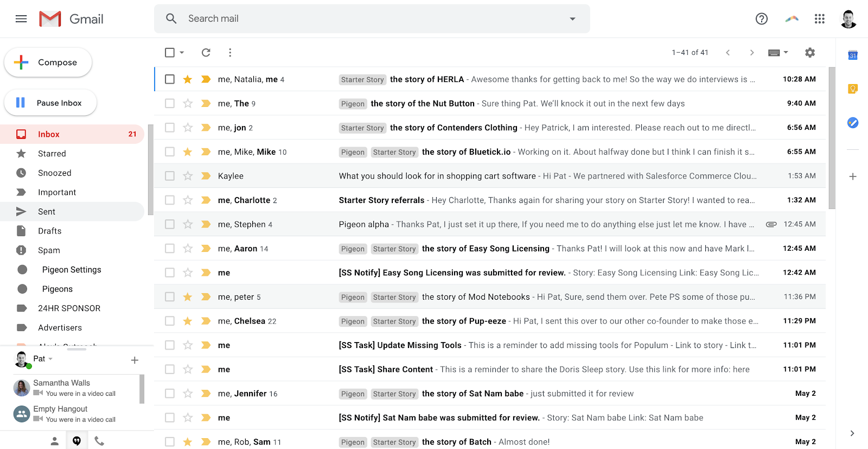
Task: Open the Advertisers label
Action: pyautogui.click(x=73, y=327)
